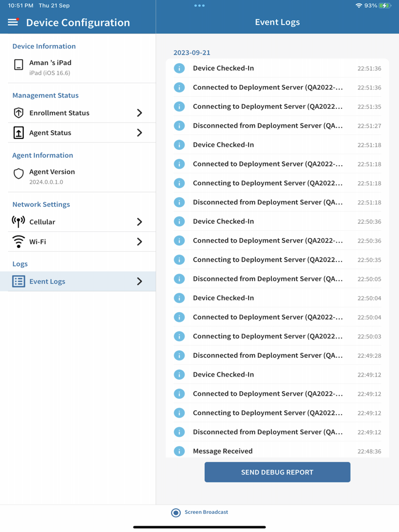Select Disconnected from Deployment Server at 22:51:18

point(278,202)
